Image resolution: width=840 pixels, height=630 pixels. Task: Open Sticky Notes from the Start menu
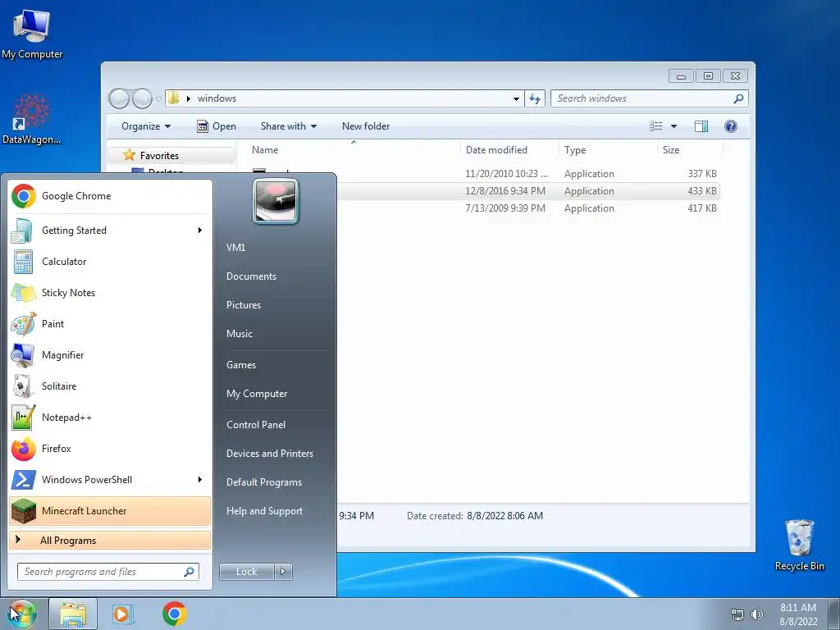(110, 293)
